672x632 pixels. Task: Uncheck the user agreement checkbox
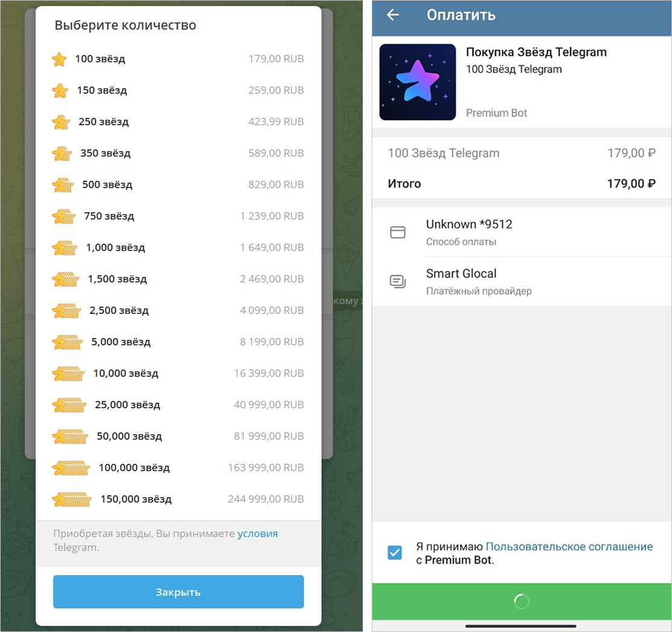point(395,553)
